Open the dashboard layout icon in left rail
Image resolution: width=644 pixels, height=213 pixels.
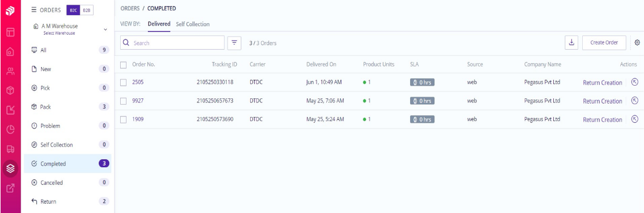point(10,32)
